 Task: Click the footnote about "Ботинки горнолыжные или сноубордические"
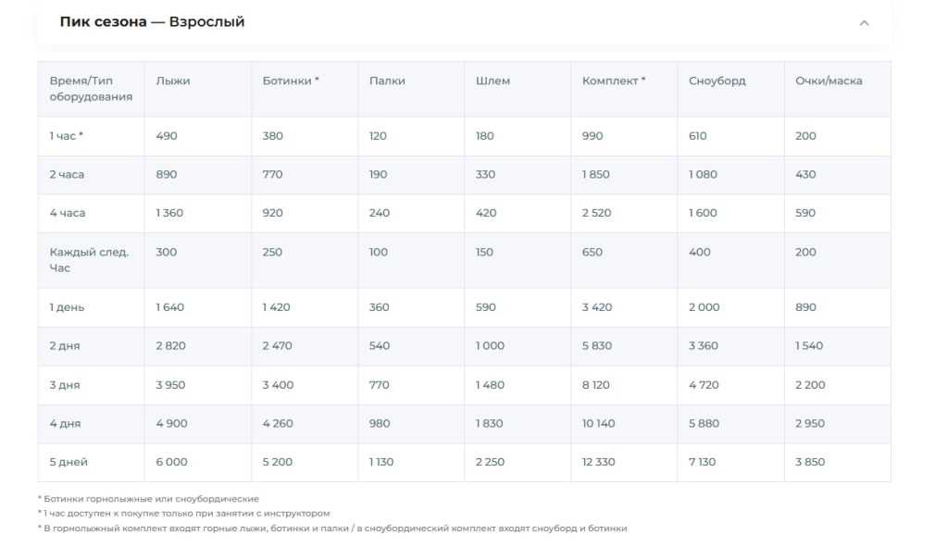click(148, 499)
